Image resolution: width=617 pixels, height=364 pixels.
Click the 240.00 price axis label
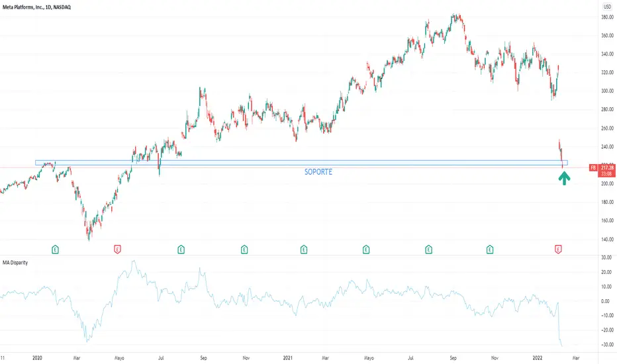[607, 147]
